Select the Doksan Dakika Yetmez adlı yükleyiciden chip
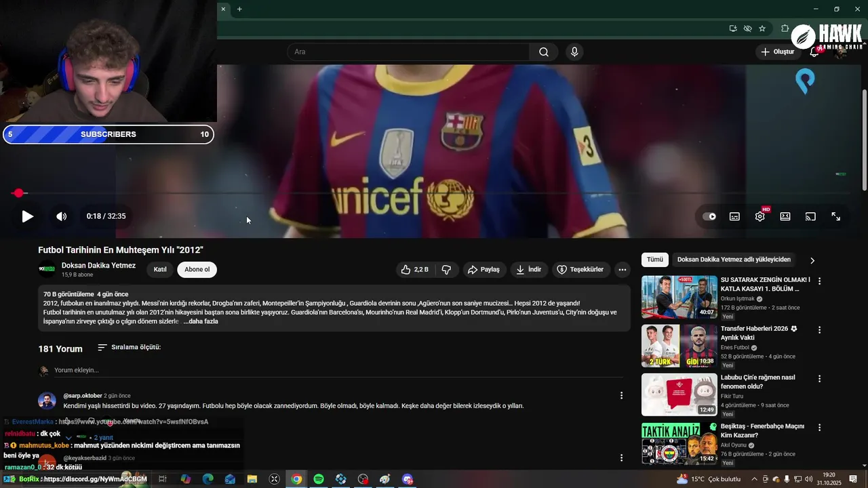The width and height of the screenshot is (868, 488). click(734, 260)
